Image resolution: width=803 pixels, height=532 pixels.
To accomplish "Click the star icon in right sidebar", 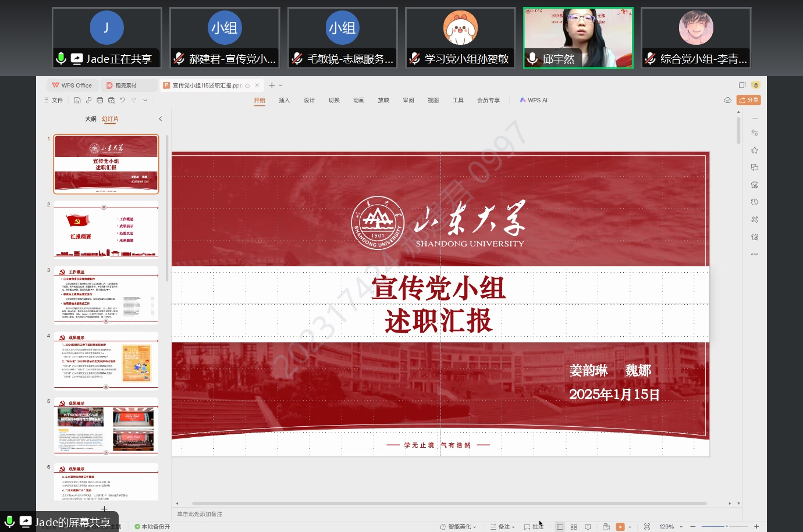I will click(755, 150).
